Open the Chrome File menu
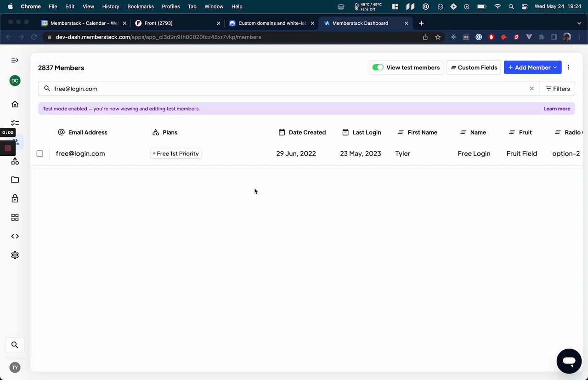The height and width of the screenshot is (380, 588). pyautogui.click(x=53, y=6)
